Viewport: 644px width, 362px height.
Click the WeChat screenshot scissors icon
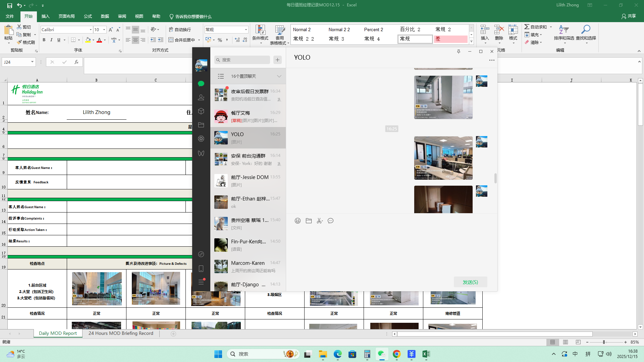[319, 221]
